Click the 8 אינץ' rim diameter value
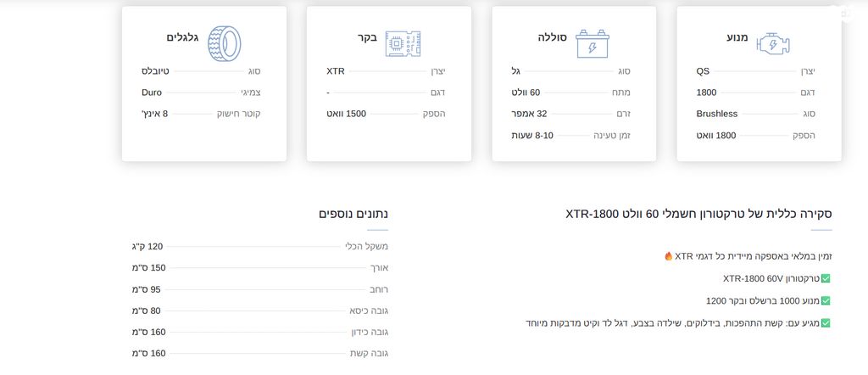 155,114
